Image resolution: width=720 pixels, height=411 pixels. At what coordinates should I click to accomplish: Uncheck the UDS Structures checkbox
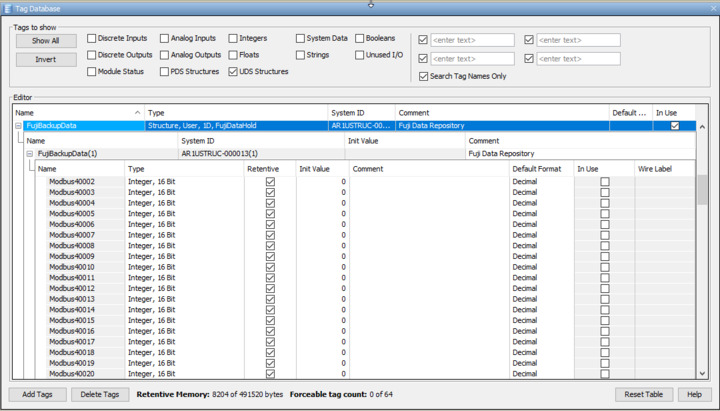tap(233, 72)
